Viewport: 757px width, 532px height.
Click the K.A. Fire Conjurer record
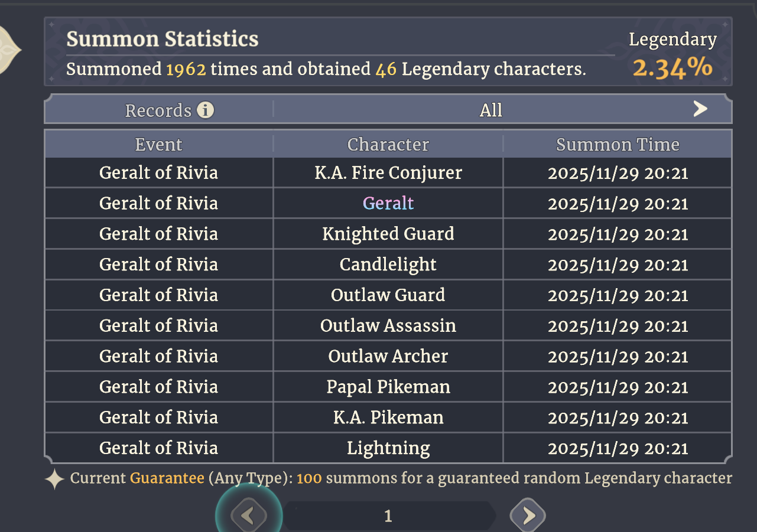point(388,172)
